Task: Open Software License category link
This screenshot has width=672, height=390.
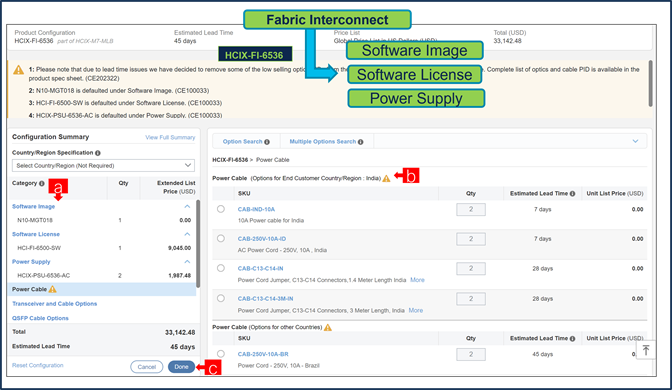Action: coord(36,234)
